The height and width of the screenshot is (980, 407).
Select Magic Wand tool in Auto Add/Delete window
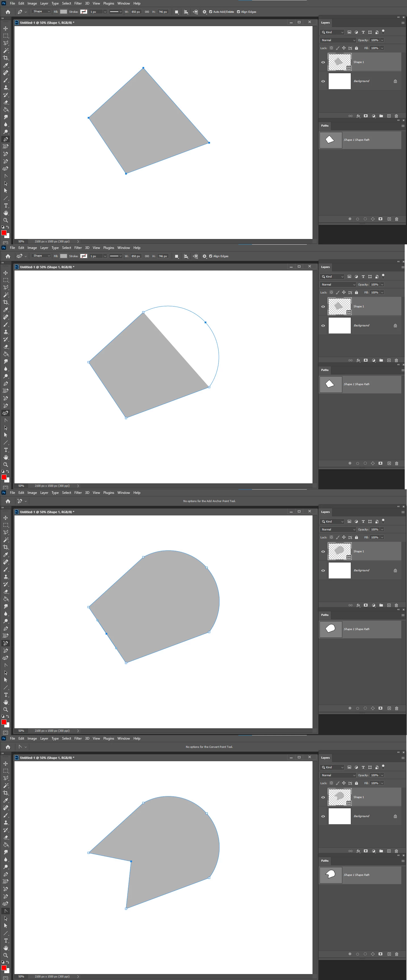[x=6, y=51]
